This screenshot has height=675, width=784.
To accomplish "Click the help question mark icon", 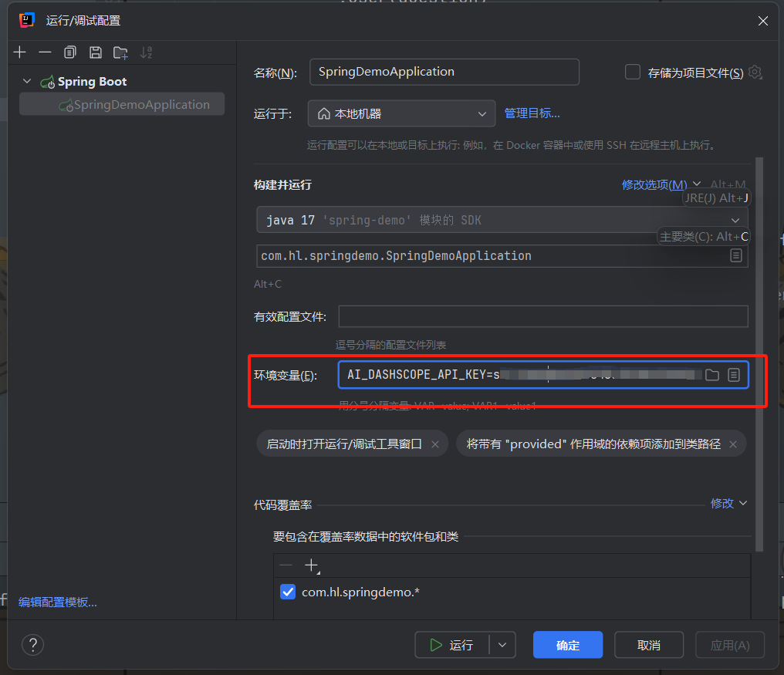I will (33, 645).
